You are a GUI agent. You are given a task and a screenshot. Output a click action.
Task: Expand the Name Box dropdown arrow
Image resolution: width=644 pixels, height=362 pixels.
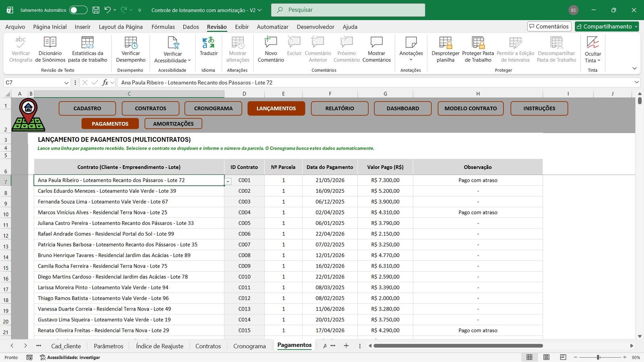(66, 82)
